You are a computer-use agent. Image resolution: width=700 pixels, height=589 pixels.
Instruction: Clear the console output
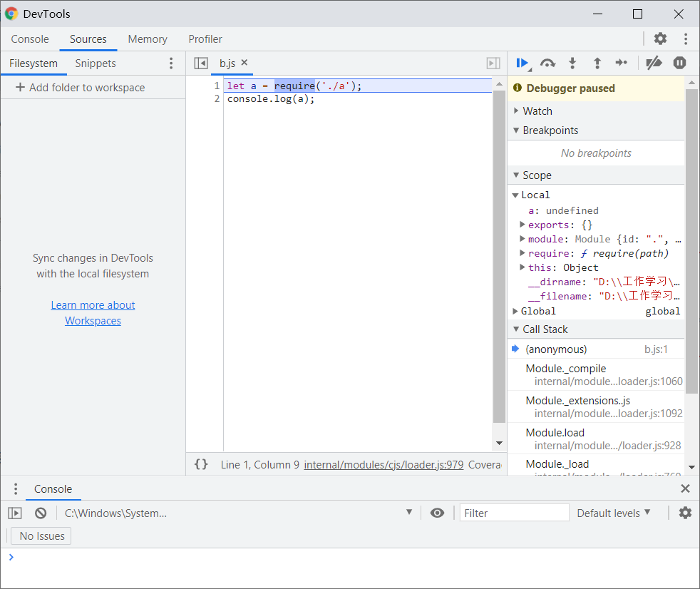coord(41,513)
